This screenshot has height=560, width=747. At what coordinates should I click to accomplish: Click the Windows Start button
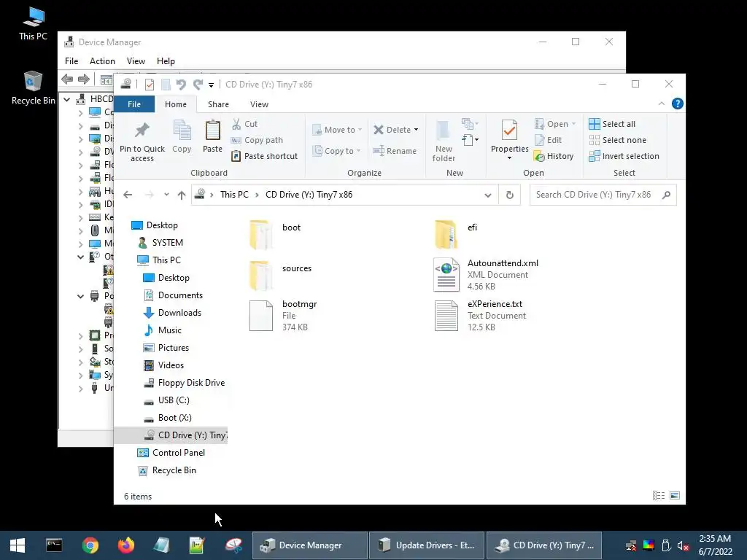[x=18, y=545]
